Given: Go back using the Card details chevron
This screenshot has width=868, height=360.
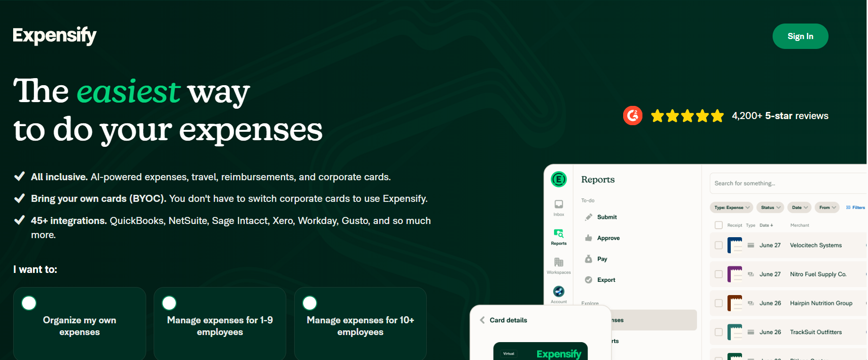Looking at the screenshot, I should [x=482, y=320].
